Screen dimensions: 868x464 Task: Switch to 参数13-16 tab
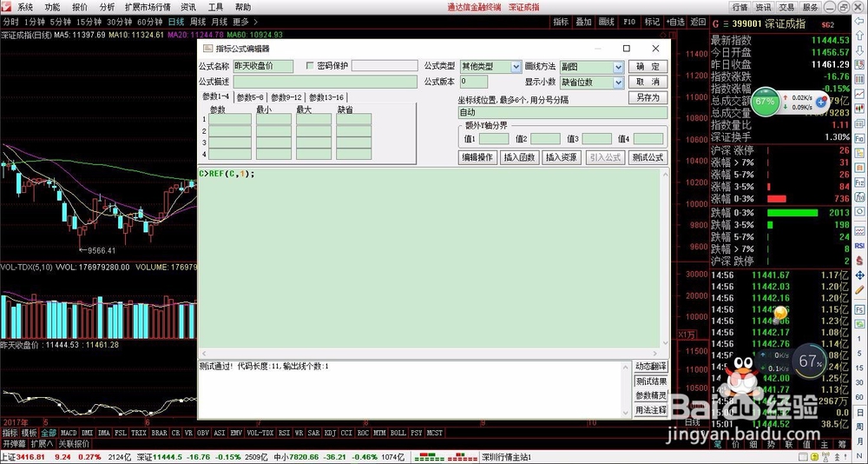point(326,97)
